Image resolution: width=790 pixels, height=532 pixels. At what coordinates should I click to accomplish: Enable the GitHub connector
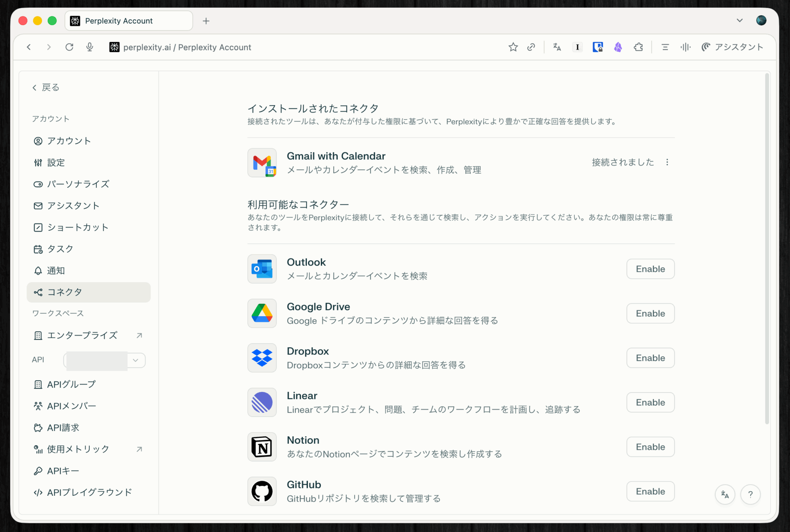point(650,491)
